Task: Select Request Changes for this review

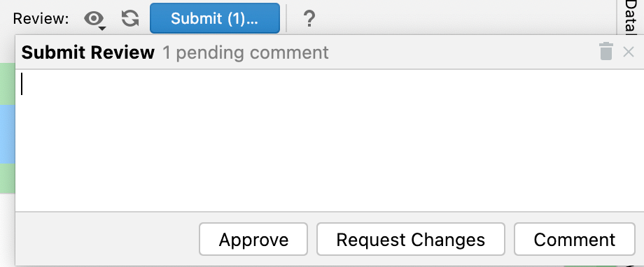Action: (x=410, y=240)
